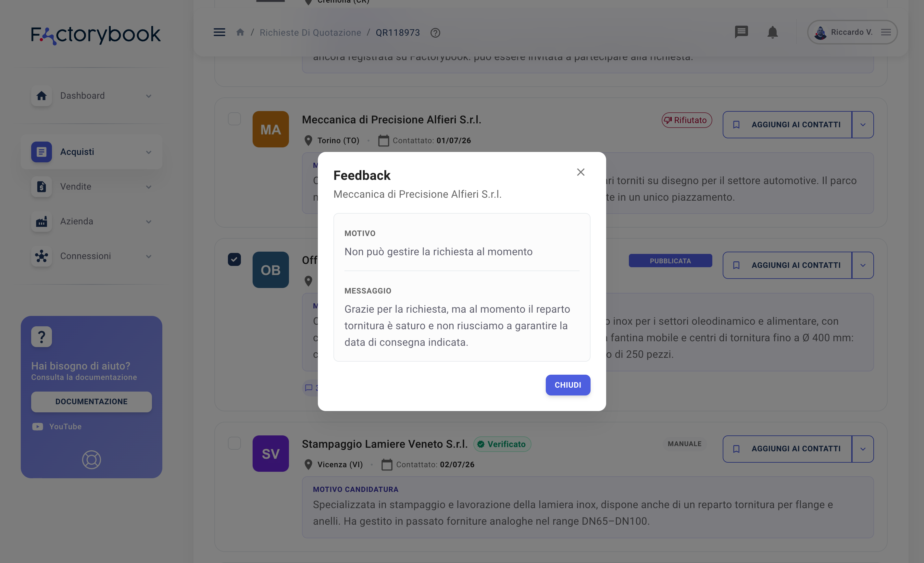Click the PUBBLICATA badge

click(670, 261)
